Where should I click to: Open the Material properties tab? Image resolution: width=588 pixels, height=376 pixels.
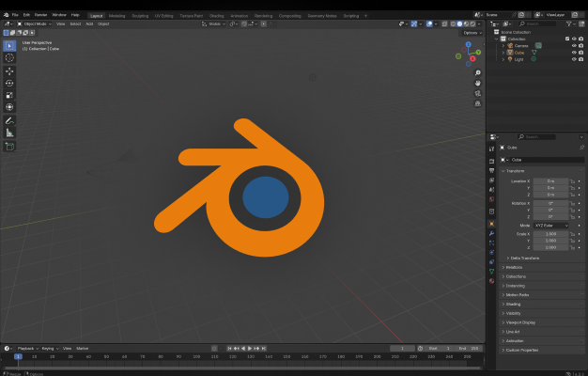(491, 281)
